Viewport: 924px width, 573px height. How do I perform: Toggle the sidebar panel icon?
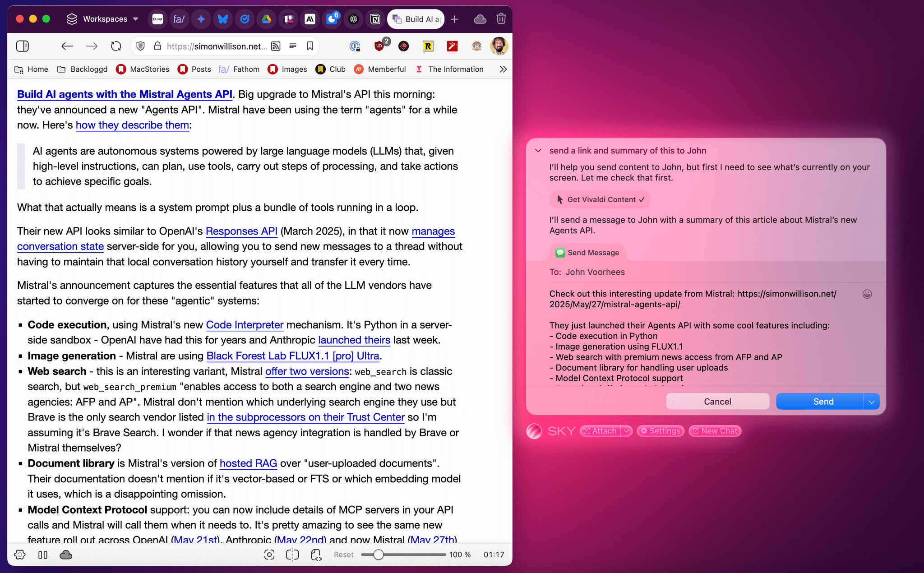[x=22, y=46]
